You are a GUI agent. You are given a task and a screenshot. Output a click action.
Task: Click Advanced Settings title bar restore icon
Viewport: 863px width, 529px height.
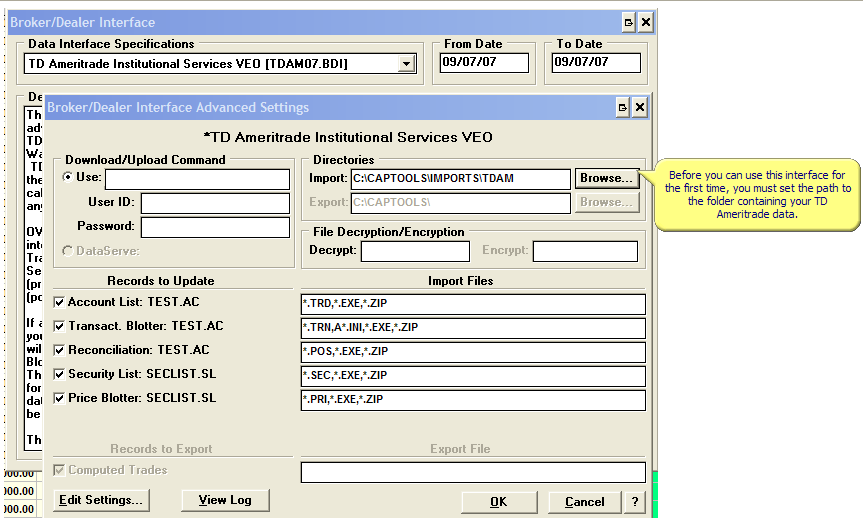click(623, 107)
